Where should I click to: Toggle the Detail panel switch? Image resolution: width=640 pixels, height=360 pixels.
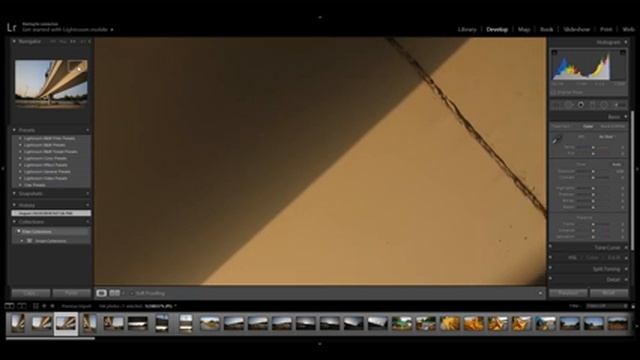[551, 279]
